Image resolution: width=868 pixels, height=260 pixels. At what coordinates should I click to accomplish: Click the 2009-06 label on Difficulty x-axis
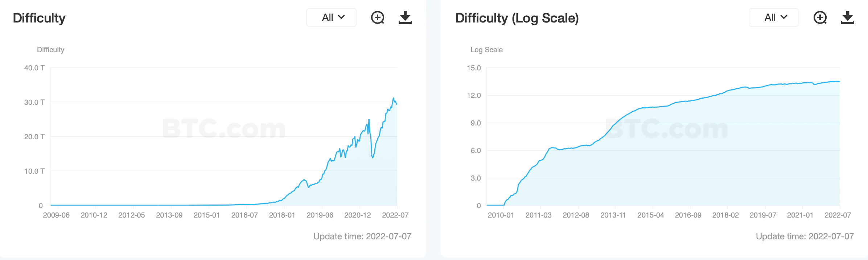(x=56, y=215)
